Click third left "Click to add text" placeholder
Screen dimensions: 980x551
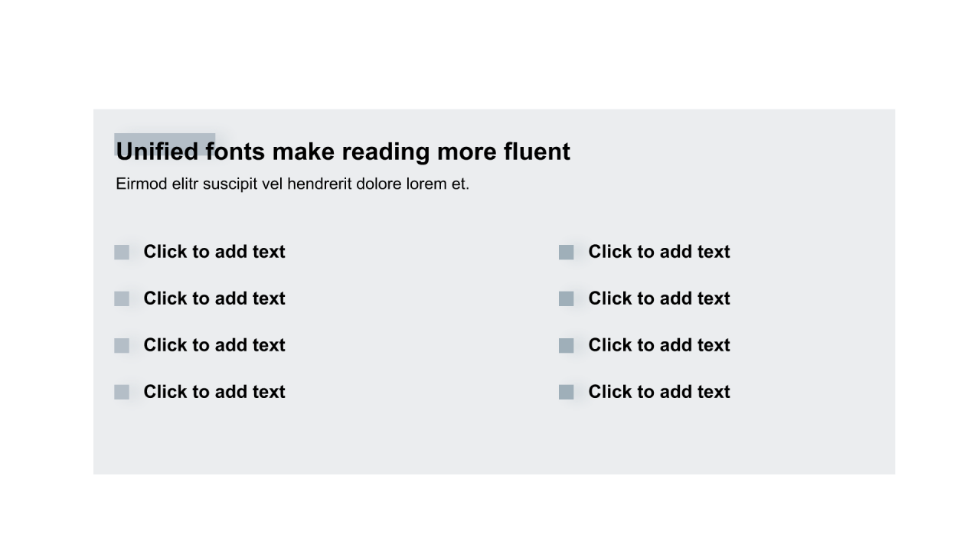tap(214, 345)
